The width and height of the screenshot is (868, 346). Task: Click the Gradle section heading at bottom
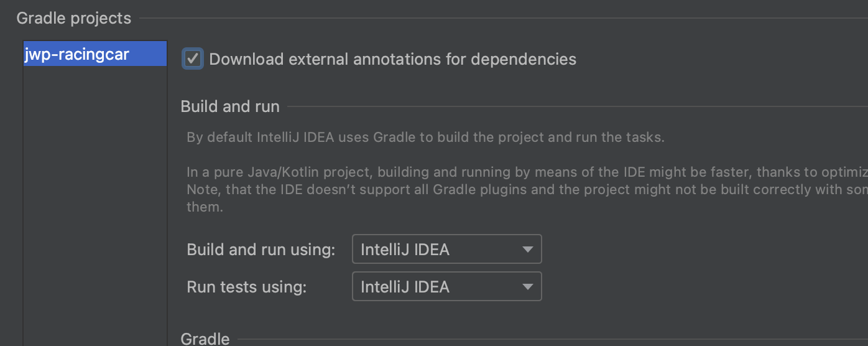click(x=205, y=339)
